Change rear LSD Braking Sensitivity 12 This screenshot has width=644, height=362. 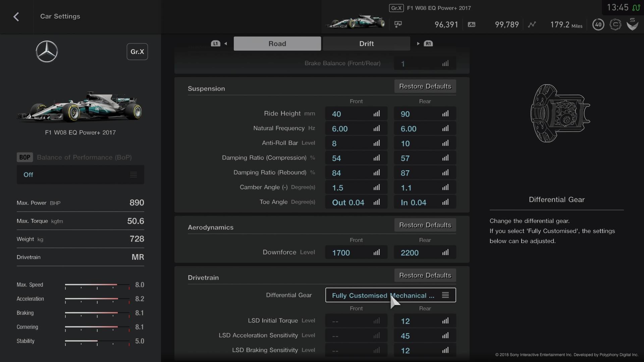coord(425,350)
